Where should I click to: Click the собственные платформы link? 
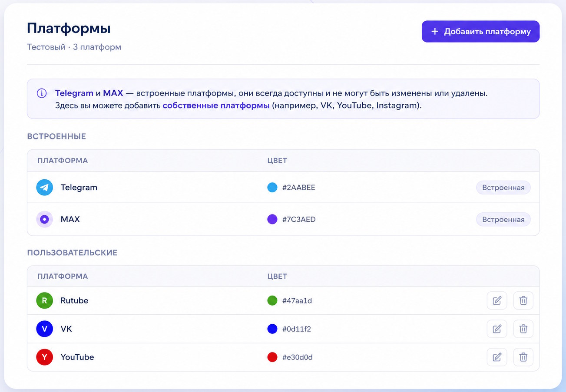click(x=216, y=105)
